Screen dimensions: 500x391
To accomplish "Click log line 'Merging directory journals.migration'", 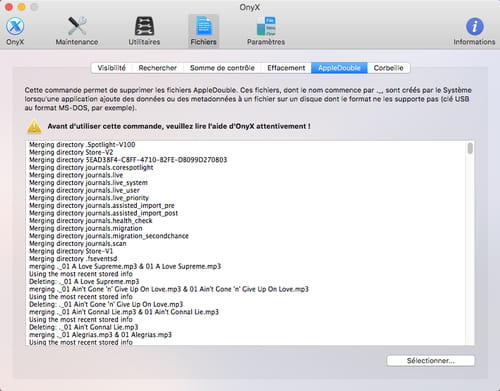I will point(86,228).
